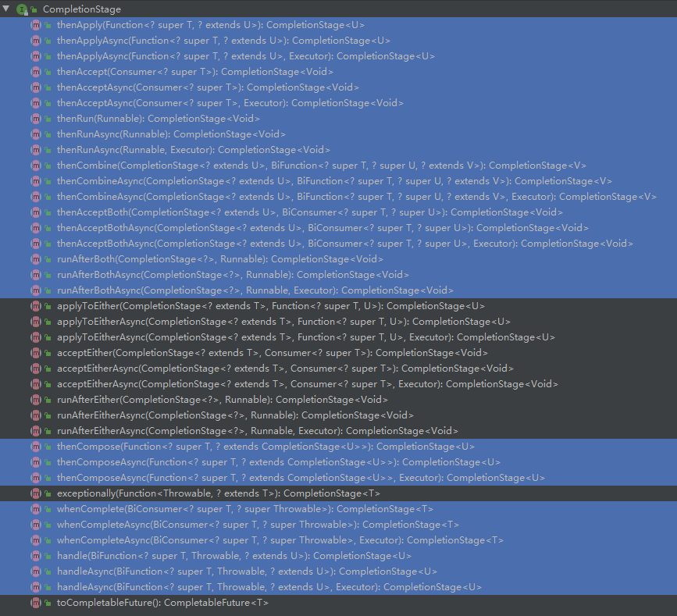Click green public-access icon beside runAfterEither
This screenshot has width=677, height=616.
pos(48,400)
